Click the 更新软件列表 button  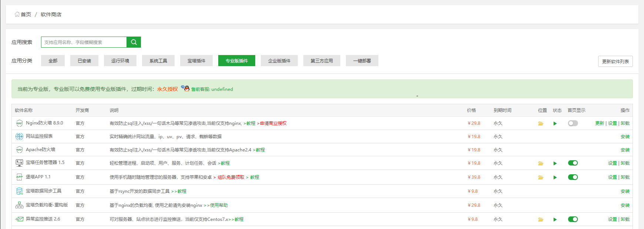[616, 61]
